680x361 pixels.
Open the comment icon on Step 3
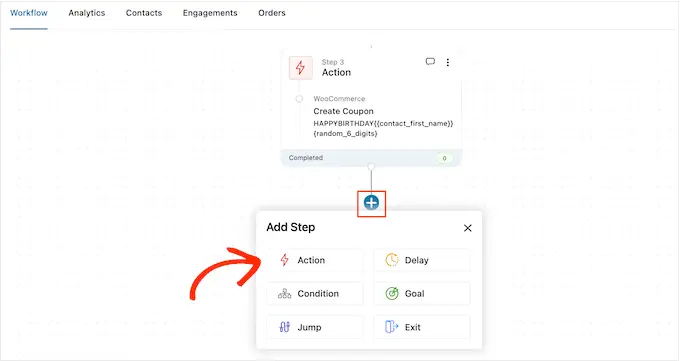coord(430,62)
